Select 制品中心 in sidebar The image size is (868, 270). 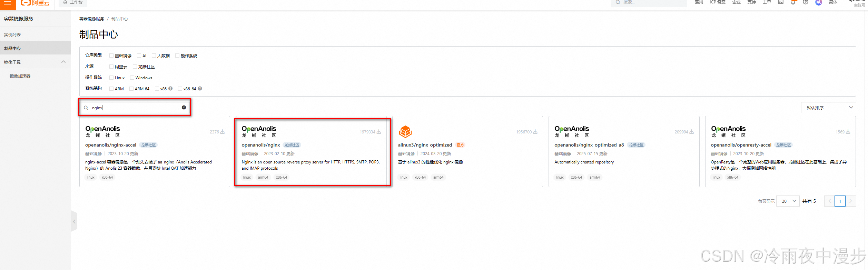click(36, 48)
